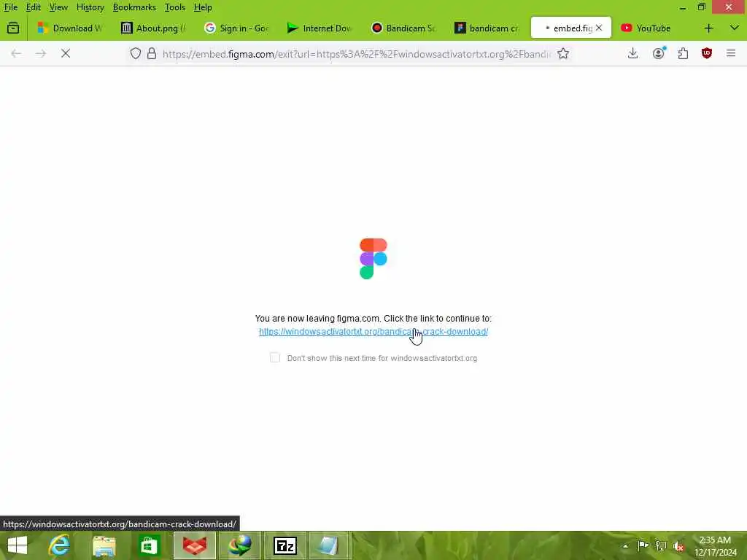Open the notepad-style taskbar icon

[x=329, y=545]
